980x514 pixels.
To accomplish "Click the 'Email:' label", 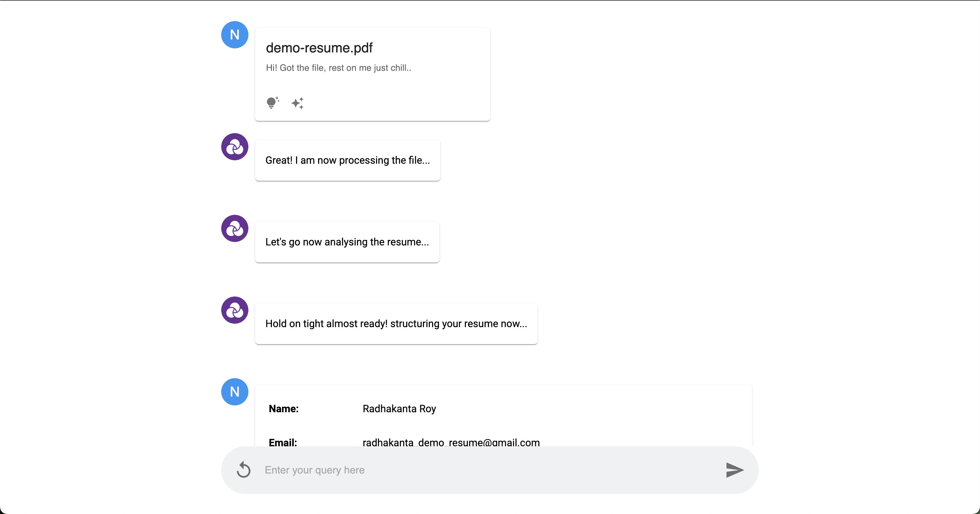I will tap(283, 442).
